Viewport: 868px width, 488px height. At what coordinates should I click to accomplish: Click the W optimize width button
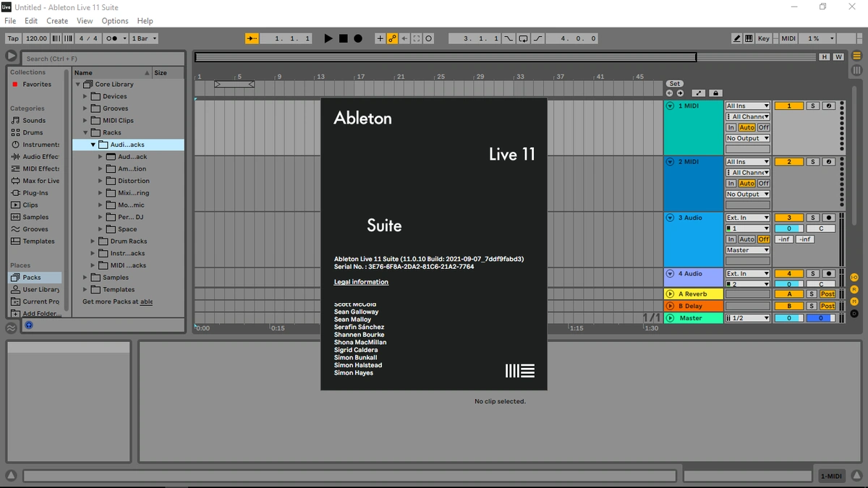pyautogui.click(x=838, y=56)
